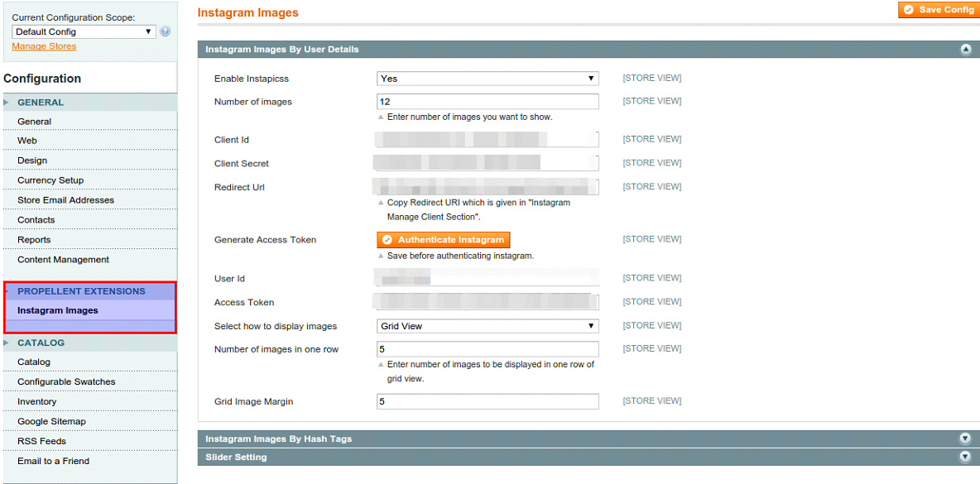Open Instagram Images By Hash Tags section
Image resolution: width=980 pixels, height=484 pixels.
pos(588,438)
